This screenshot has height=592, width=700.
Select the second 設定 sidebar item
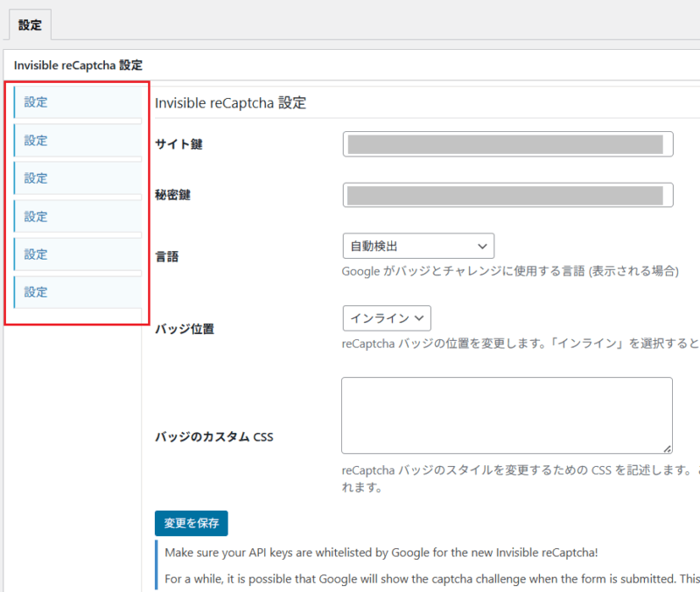coord(78,141)
